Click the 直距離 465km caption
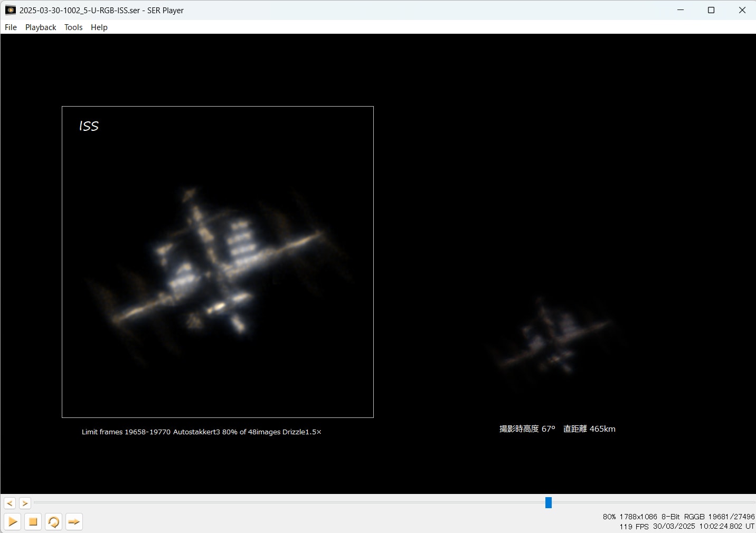Viewport: 756px width, 533px height. [589, 429]
